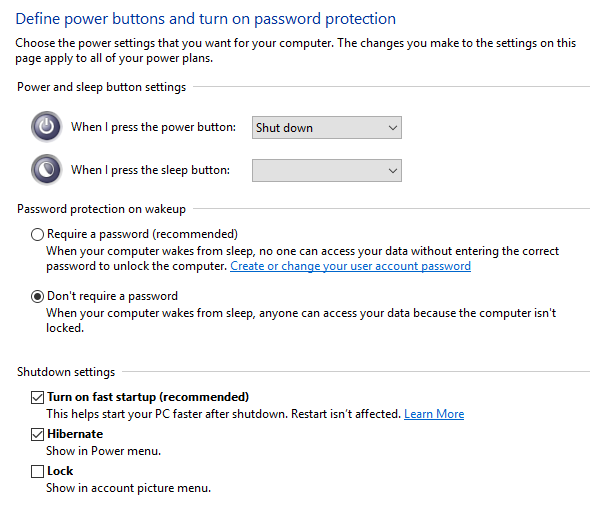Open "Create or change your user account password" link
This screenshot has height=509, width=607.
click(350, 267)
